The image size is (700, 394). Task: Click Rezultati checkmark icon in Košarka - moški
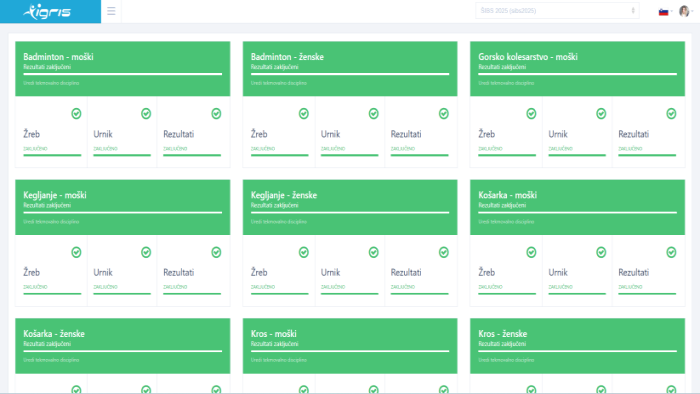[671, 253]
